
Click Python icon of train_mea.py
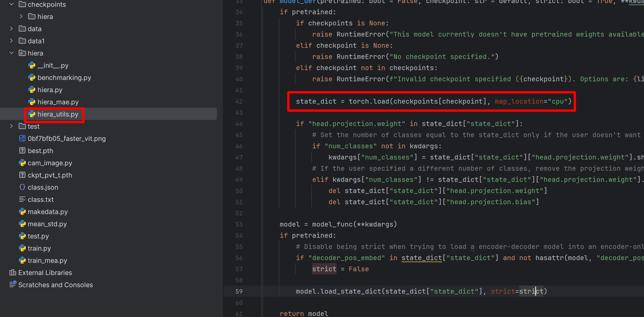point(22,260)
